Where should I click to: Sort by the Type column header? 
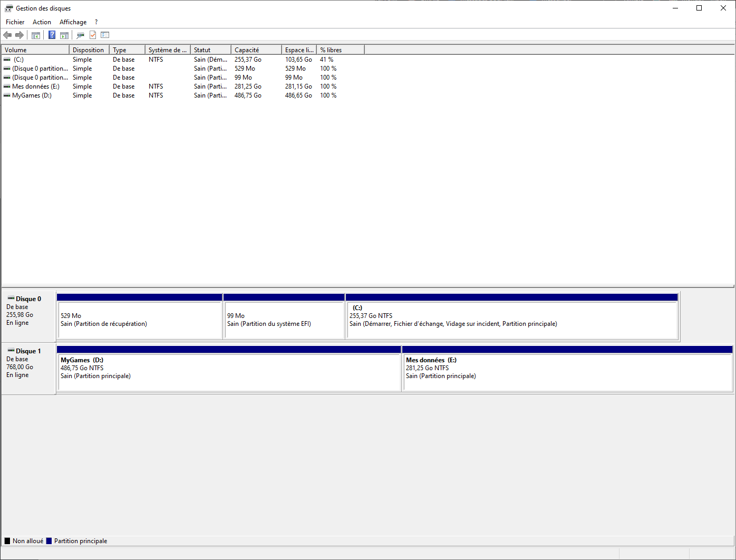(127, 50)
